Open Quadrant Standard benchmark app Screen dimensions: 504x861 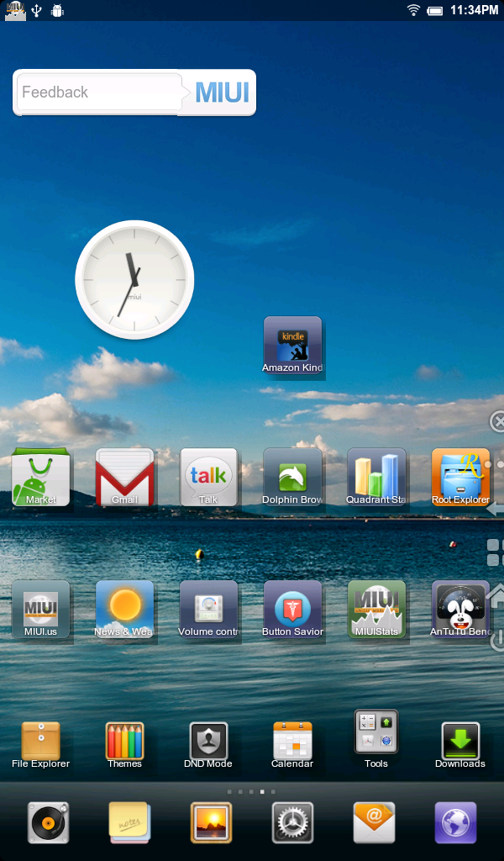pyautogui.click(x=376, y=478)
